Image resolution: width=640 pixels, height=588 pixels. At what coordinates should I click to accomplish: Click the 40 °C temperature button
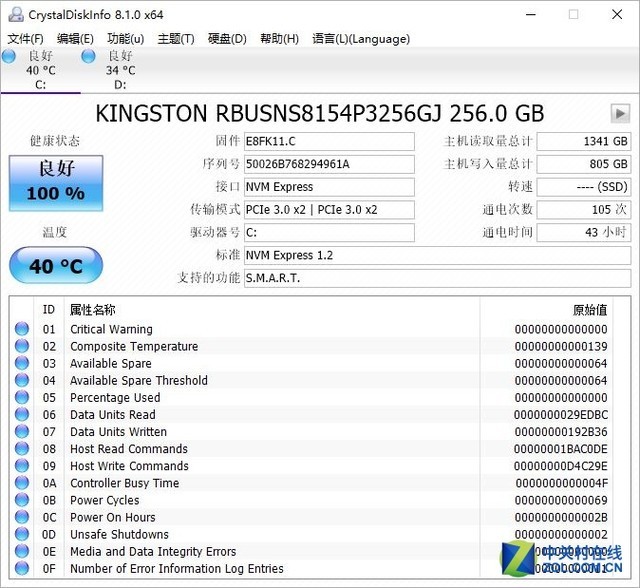click(56, 265)
